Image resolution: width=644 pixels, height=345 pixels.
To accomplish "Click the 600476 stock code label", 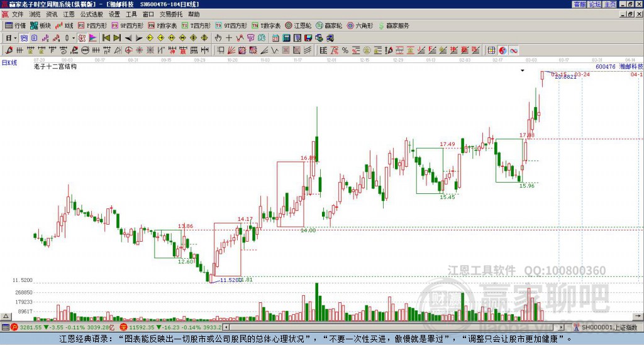I will tap(606, 66).
